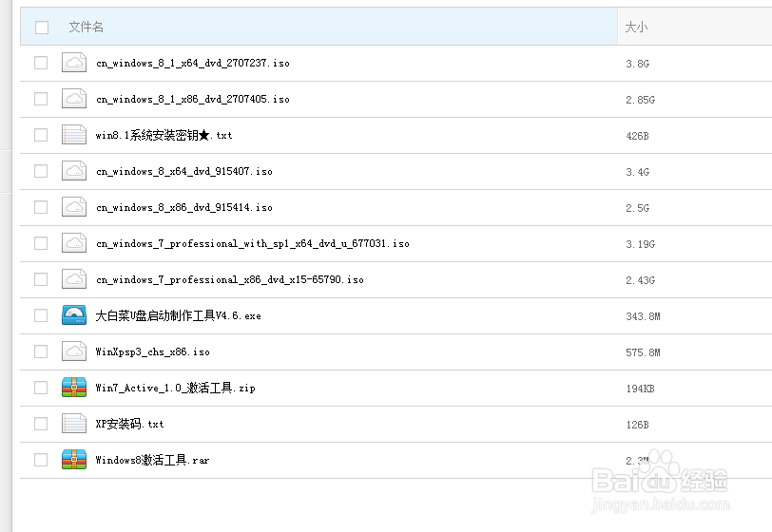
Task: Click the 3.8G size value
Action: [x=638, y=64]
